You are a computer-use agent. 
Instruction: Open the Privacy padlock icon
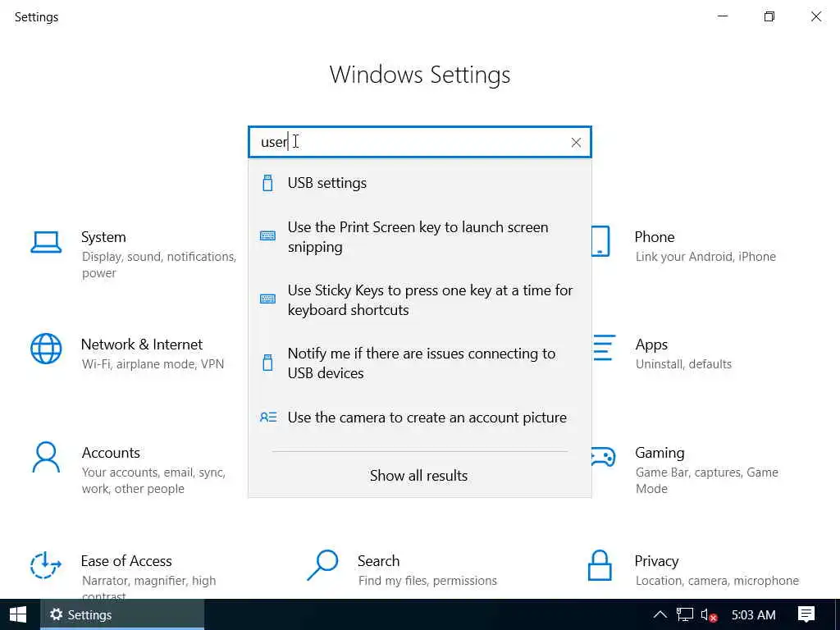(600, 565)
